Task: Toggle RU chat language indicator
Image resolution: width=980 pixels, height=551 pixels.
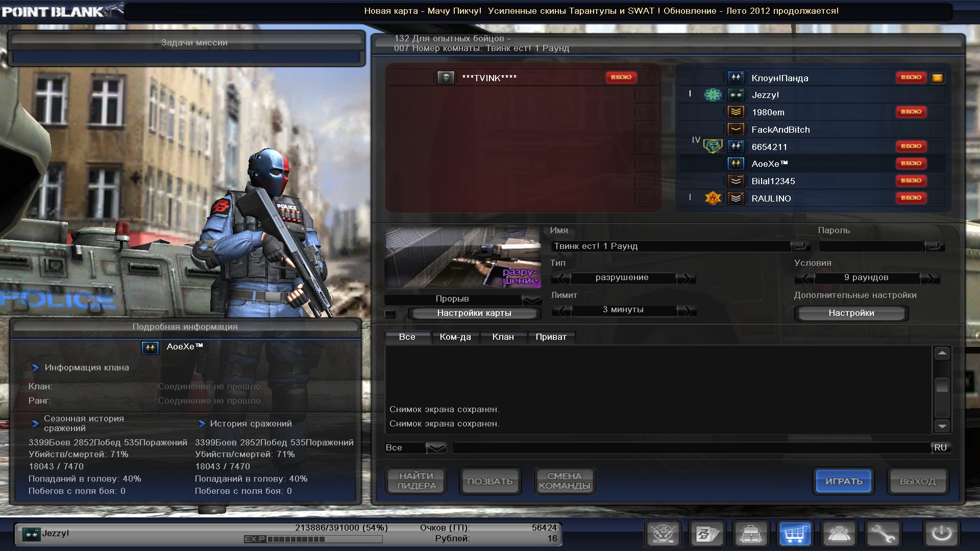Action: tap(941, 448)
